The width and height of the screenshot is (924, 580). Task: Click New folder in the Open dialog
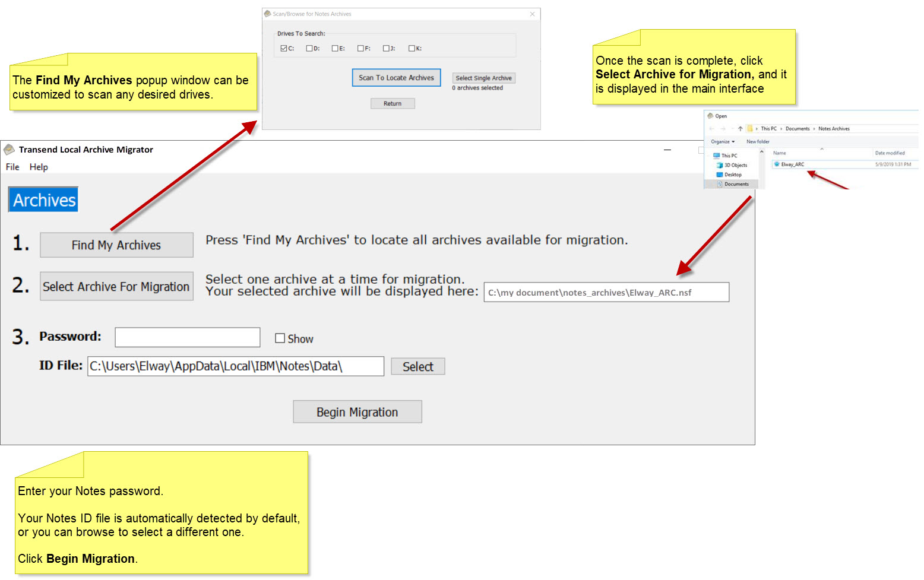pos(758,142)
